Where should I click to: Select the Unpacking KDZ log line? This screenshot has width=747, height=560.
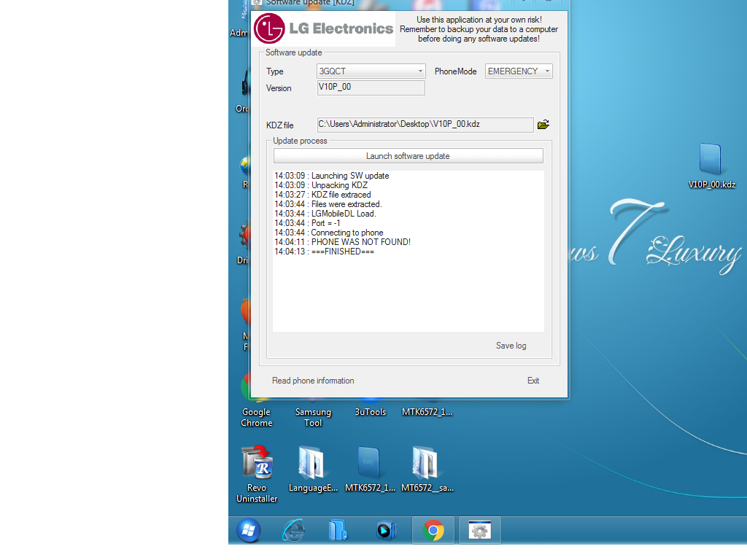point(321,184)
